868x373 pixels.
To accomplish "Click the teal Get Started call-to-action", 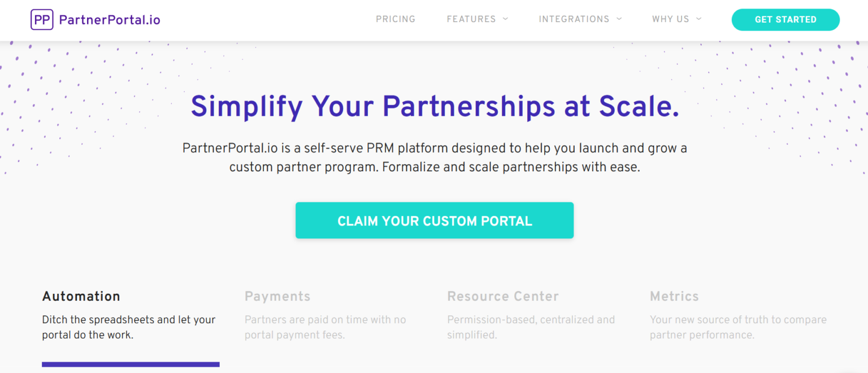I will pos(785,19).
